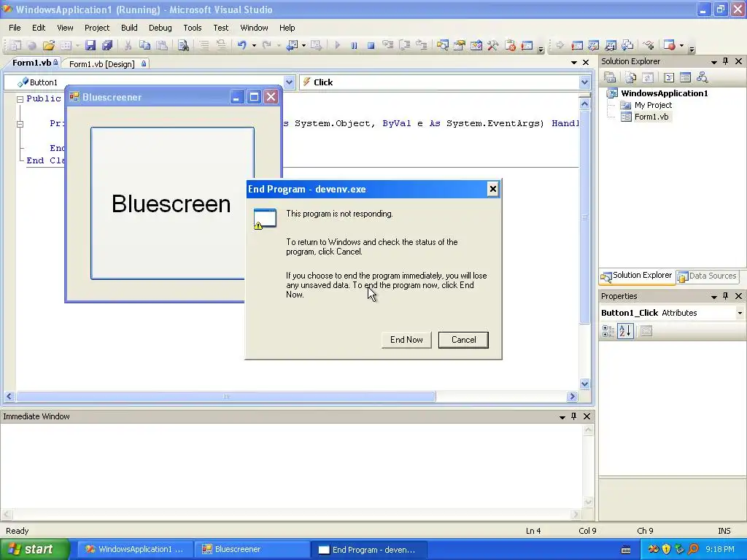Screen dimensions: 747x560
Task: Click inside the Immediate Window text area
Action: click(x=290, y=467)
